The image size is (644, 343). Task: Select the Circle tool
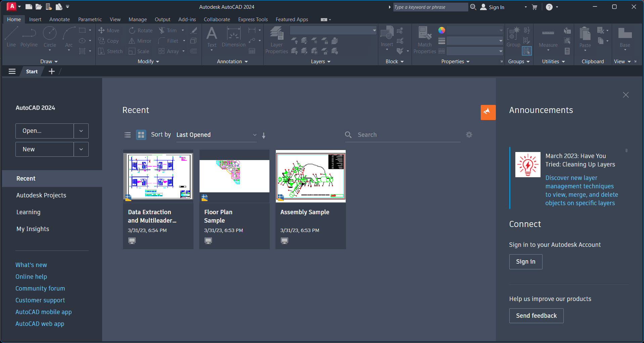coord(50,37)
